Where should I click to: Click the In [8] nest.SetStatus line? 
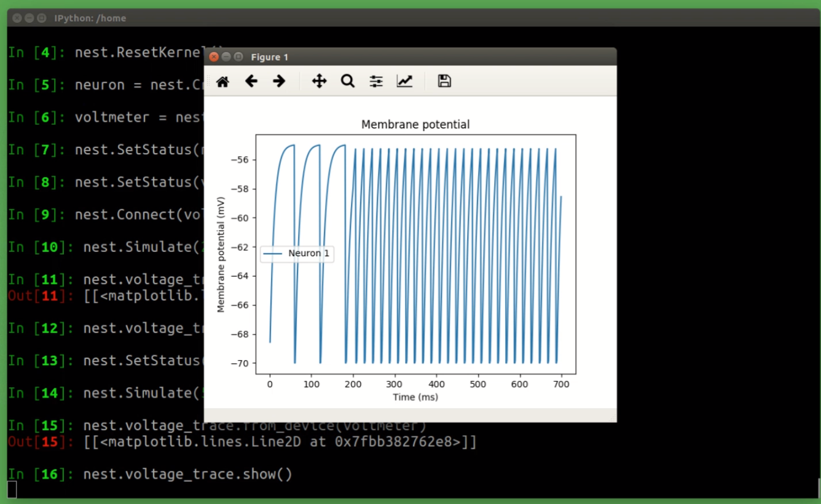(x=106, y=182)
